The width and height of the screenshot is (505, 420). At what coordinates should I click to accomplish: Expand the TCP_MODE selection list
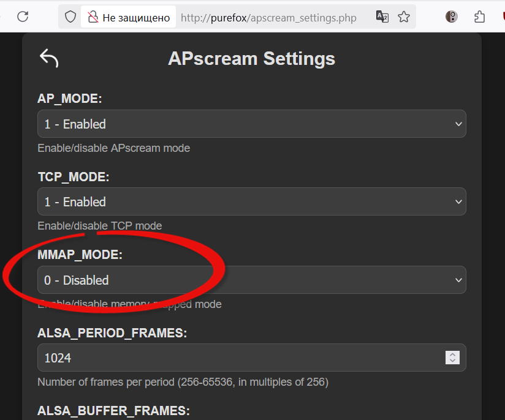pos(251,201)
